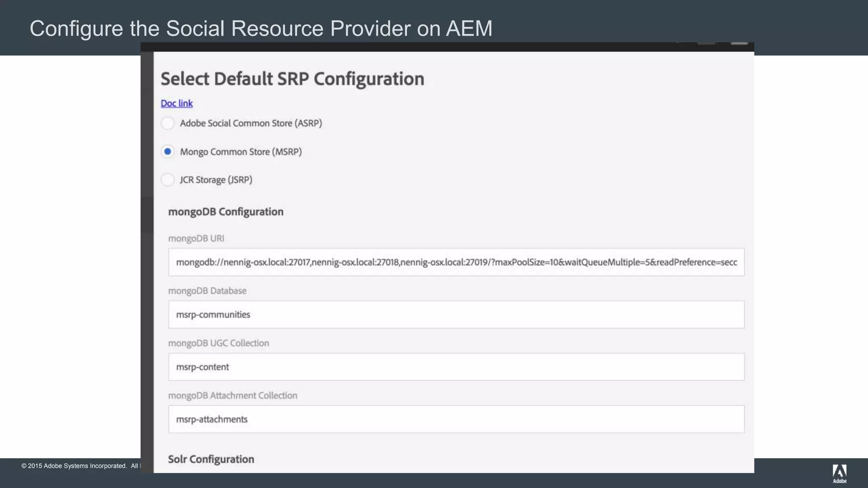This screenshot has width=868, height=488.
Task: Click the 'mongoDB Attachment Collection' label
Action: tap(233, 395)
